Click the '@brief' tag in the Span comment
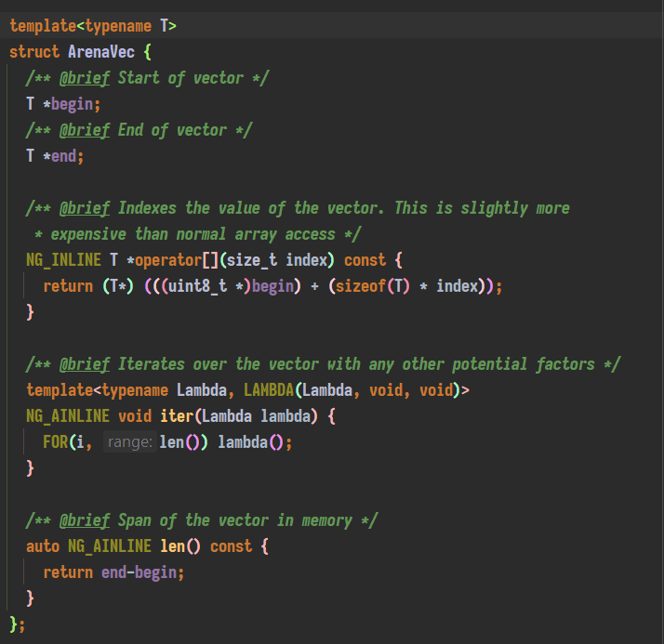This screenshot has height=644, width=664. point(85,521)
